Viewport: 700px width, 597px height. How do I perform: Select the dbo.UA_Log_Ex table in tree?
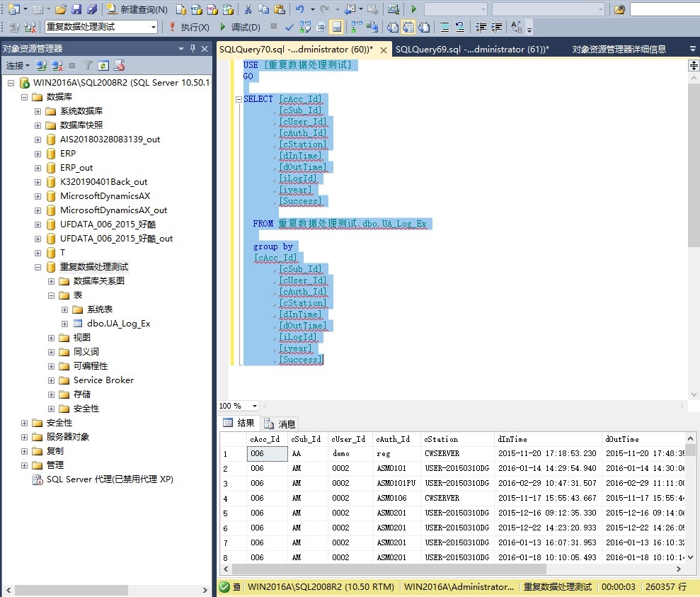119,324
